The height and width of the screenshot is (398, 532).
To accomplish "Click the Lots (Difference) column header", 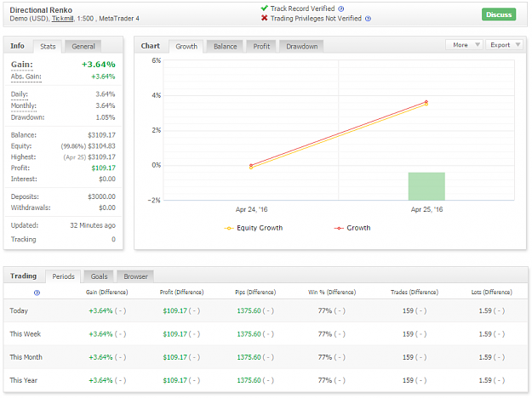I will click(x=491, y=293).
